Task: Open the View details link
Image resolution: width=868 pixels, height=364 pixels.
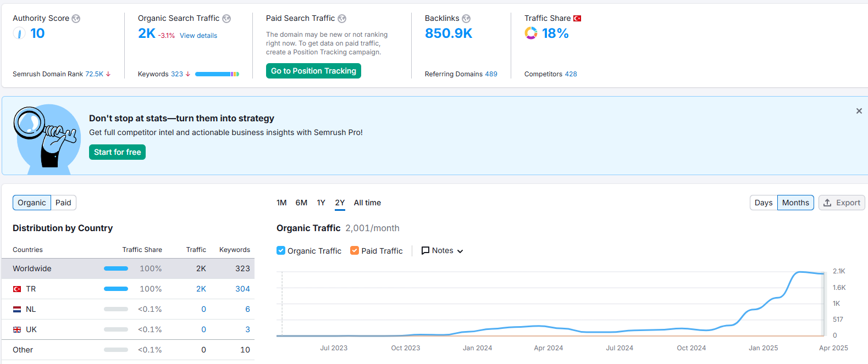Action: (198, 36)
